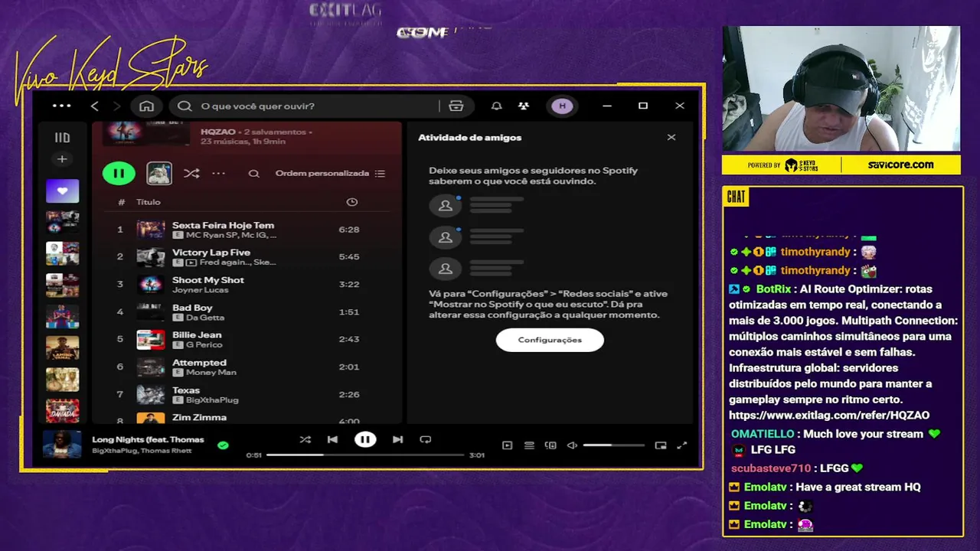Open the connect to a device icon
Screen dimensions: 980x551
(550, 445)
